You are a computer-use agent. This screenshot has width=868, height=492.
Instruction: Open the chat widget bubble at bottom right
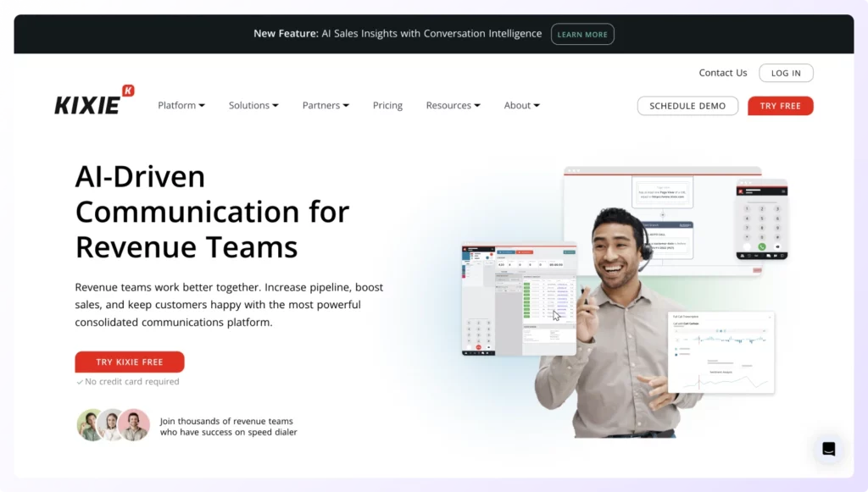click(x=829, y=449)
